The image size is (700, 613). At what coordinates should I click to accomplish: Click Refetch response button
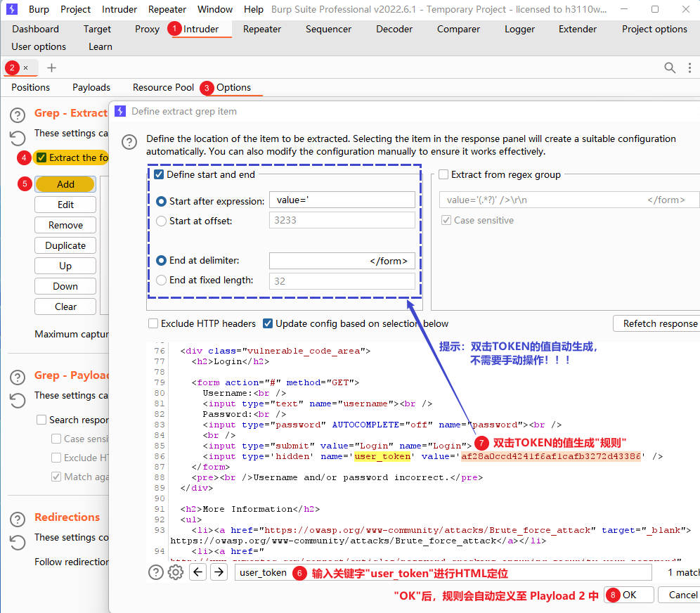[x=656, y=323]
